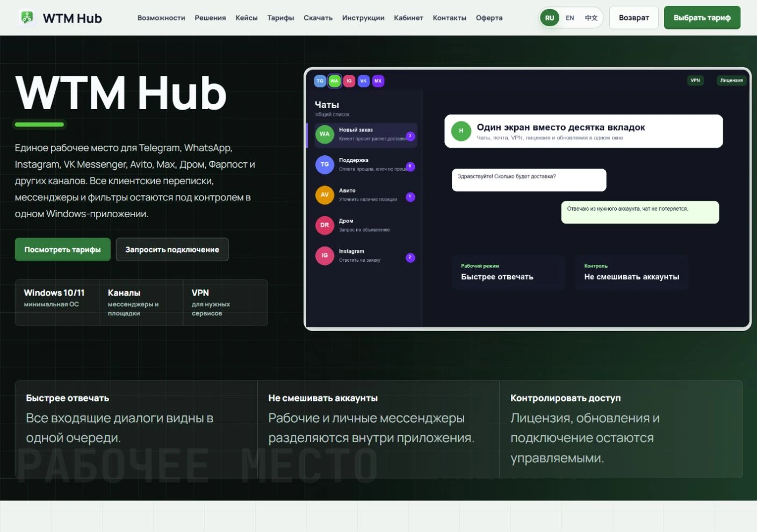Click the WTM Hub header brand text
Image resolution: width=757 pixels, height=532 pixels.
coord(73,18)
